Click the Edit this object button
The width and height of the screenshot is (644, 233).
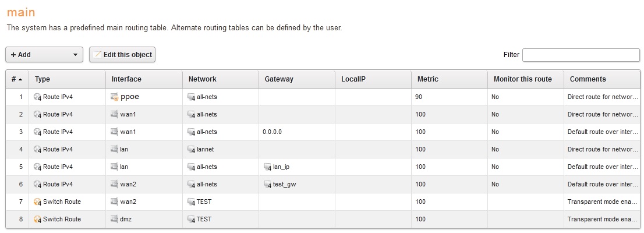(122, 55)
